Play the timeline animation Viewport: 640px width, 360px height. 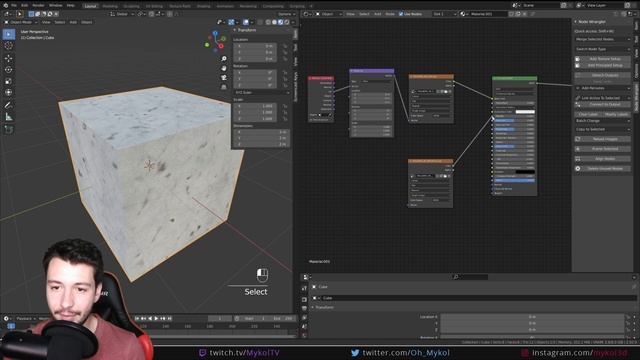click(156, 318)
